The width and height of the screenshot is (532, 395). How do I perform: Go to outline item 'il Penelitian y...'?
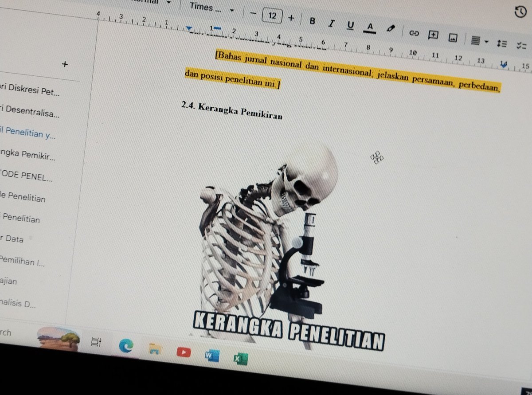tap(28, 134)
